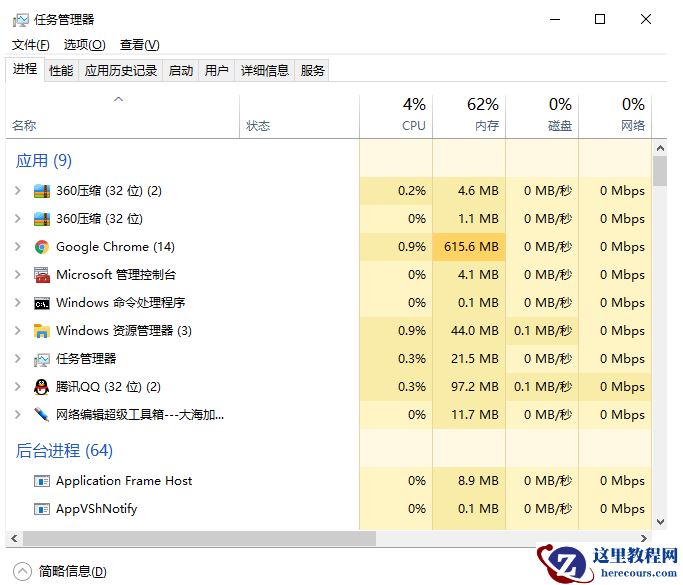
Task: Click the 任务管理器 process row icon
Action: [x=42, y=359]
